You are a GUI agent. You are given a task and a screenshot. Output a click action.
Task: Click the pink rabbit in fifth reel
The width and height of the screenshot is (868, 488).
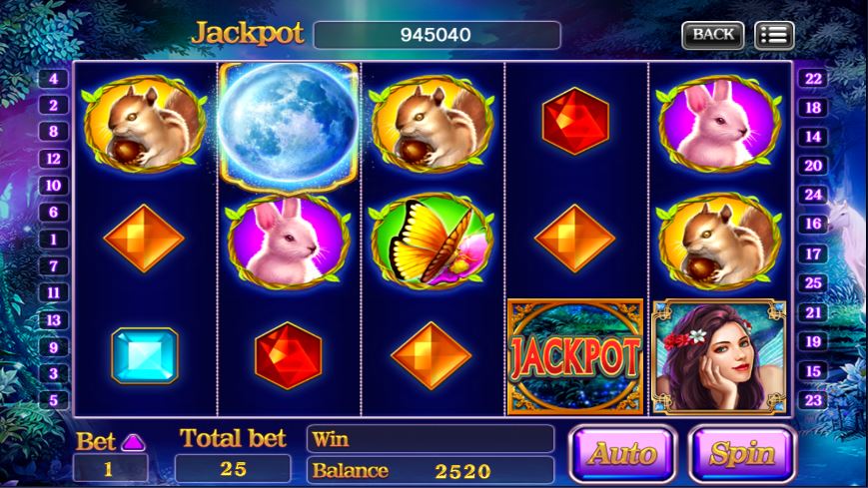click(719, 124)
